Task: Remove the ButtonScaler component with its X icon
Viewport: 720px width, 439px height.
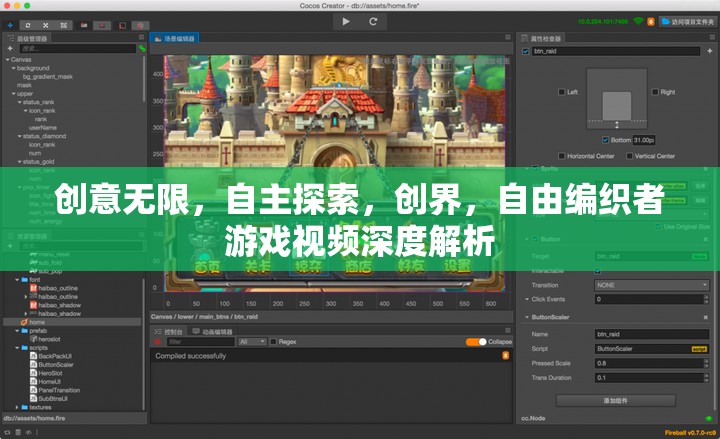Action: [706, 317]
